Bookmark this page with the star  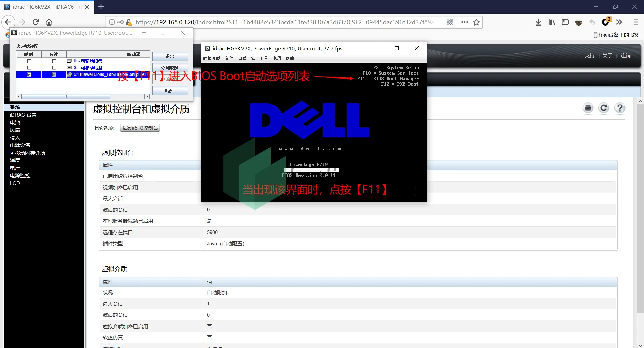click(x=476, y=22)
